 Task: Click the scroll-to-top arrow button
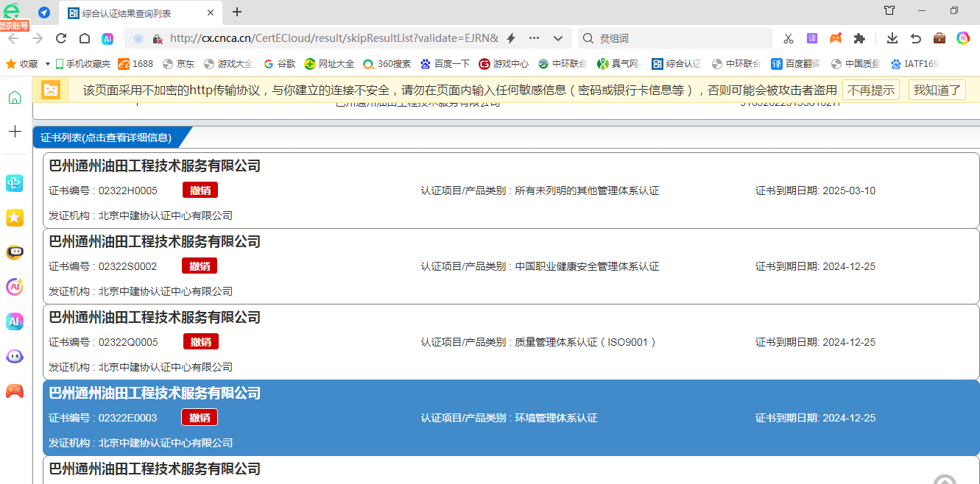(945, 479)
